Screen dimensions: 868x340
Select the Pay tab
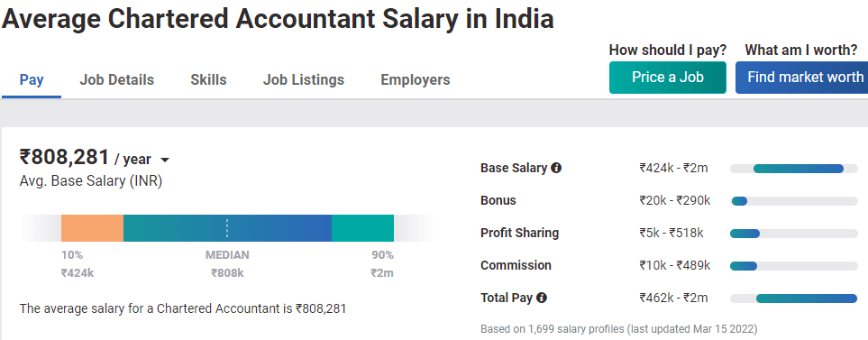(32, 79)
